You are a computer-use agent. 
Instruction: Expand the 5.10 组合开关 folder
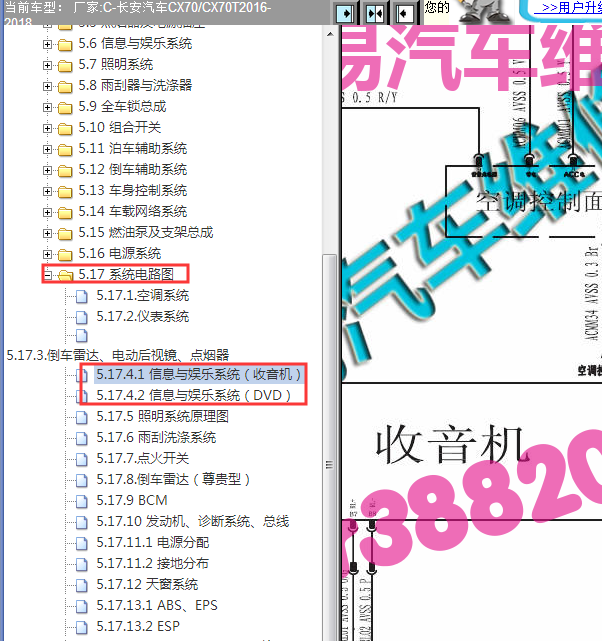(x=47, y=128)
